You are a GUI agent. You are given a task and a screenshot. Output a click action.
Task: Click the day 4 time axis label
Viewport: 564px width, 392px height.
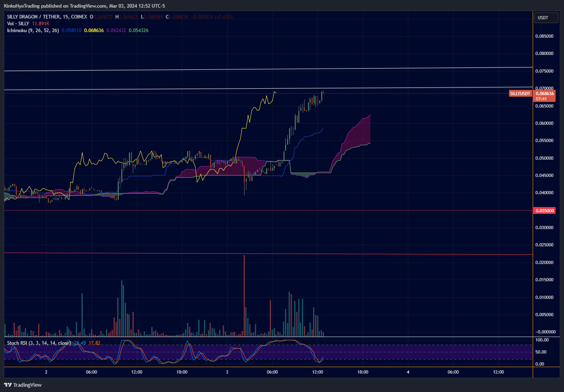click(408, 372)
